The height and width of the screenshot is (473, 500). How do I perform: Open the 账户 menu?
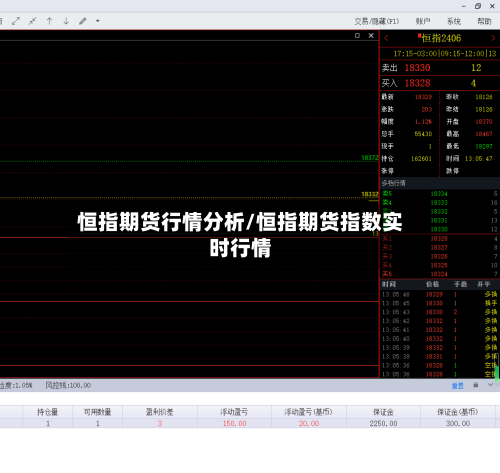tap(423, 21)
